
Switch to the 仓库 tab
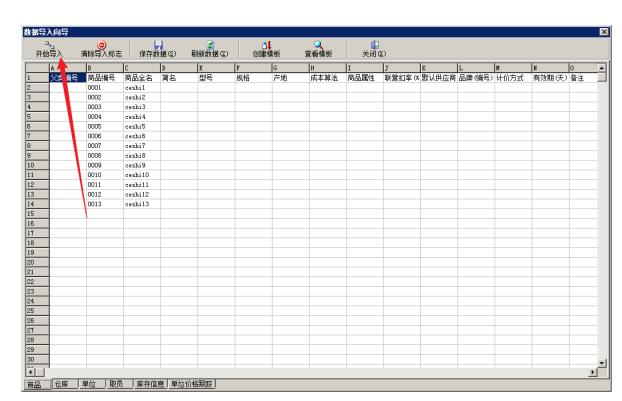coord(64,384)
